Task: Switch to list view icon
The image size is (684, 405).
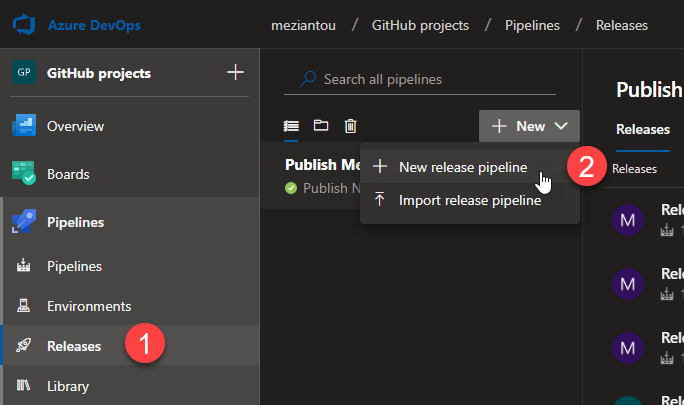Action: click(x=291, y=126)
